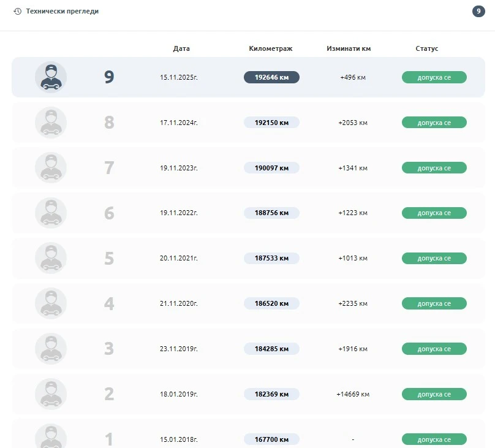This screenshot has height=448, width=495.
Task: Click the Статус column header
Action: point(427,48)
